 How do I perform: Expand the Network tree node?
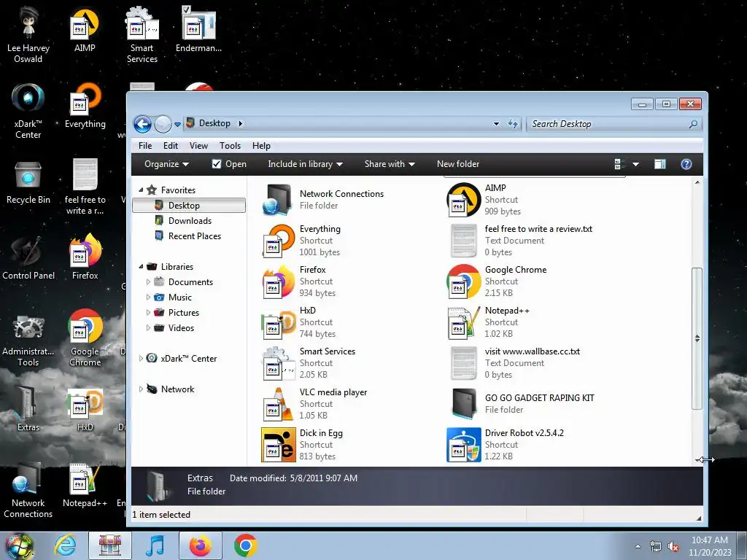tap(141, 389)
